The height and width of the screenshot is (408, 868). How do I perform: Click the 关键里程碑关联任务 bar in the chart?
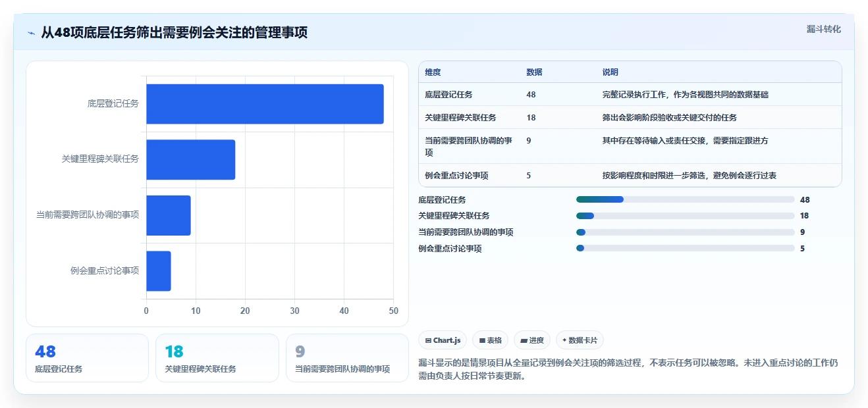190,159
